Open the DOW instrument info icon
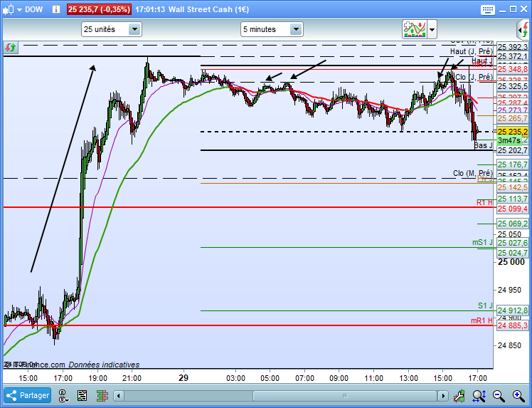Viewport: 532px width, 408px height. tap(56, 9)
